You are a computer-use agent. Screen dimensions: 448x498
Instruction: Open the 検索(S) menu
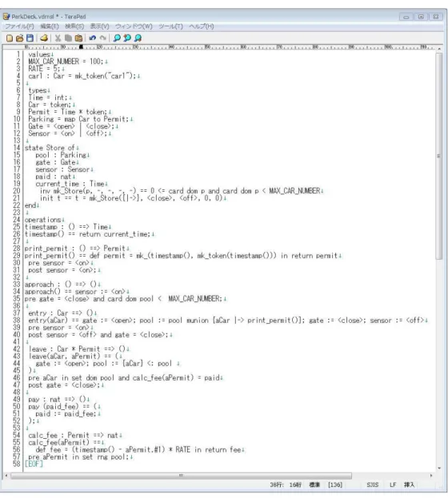[74, 26]
